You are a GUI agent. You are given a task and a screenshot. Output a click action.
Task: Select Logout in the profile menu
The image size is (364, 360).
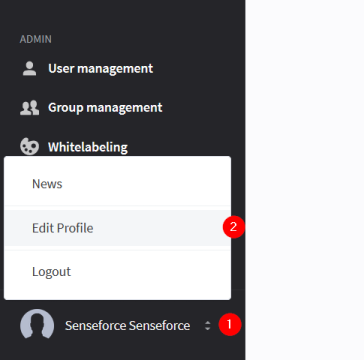(51, 272)
